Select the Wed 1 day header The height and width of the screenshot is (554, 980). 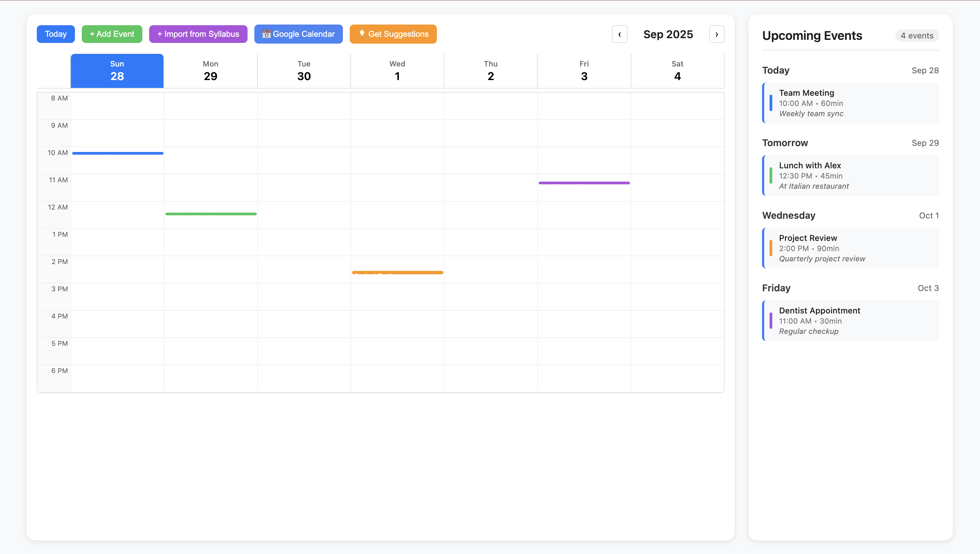(x=397, y=71)
